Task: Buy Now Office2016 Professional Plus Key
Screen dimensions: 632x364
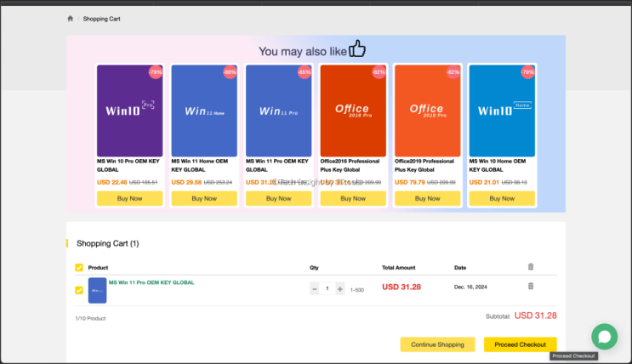Action: click(353, 198)
